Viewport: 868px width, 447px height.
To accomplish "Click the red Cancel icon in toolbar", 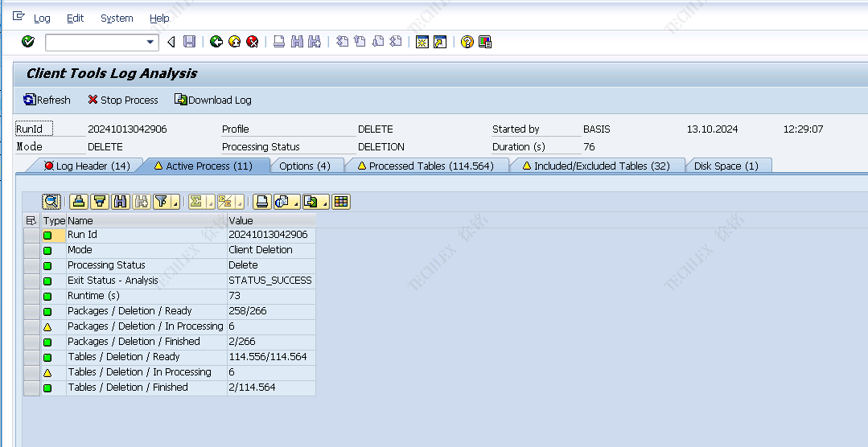I will (x=252, y=42).
